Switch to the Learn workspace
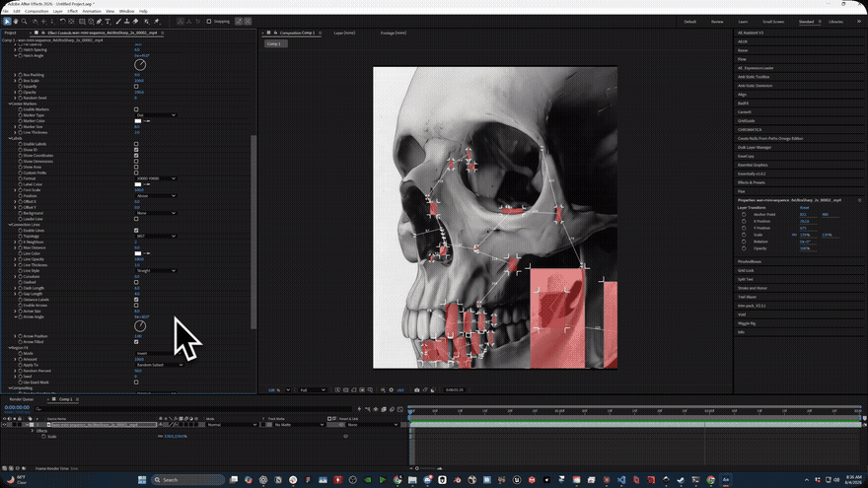Image resolution: width=868 pixels, height=488 pixels. [743, 22]
